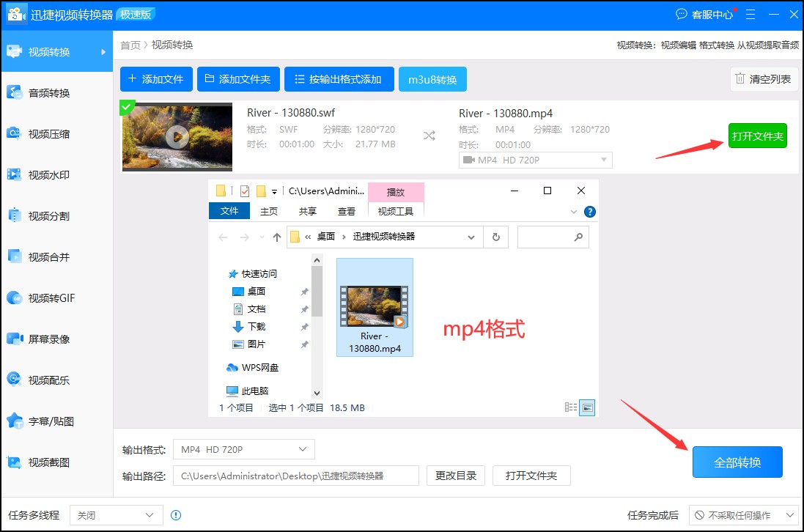
Task: Select the 视频压缩 tool
Action: pyautogui.click(x=48, y=133)
